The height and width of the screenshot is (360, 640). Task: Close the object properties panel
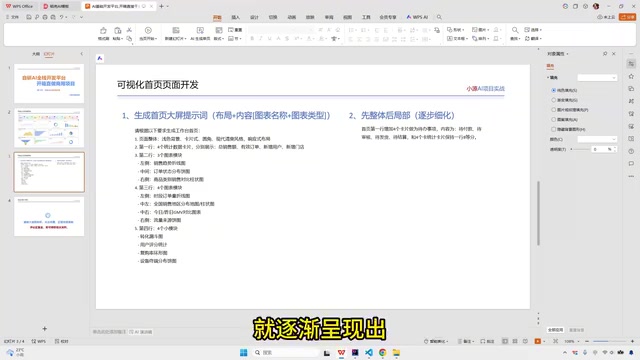coord(613,53)
